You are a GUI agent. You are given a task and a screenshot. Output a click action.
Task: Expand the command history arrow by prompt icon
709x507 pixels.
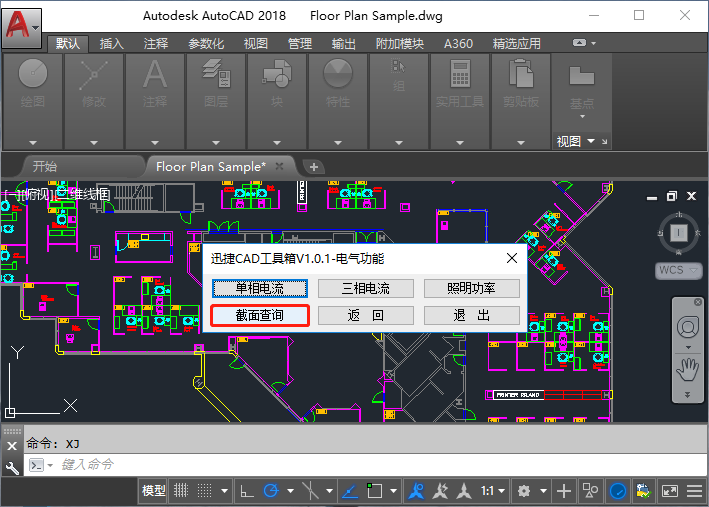pyautogui.click(x=50, y=465)
